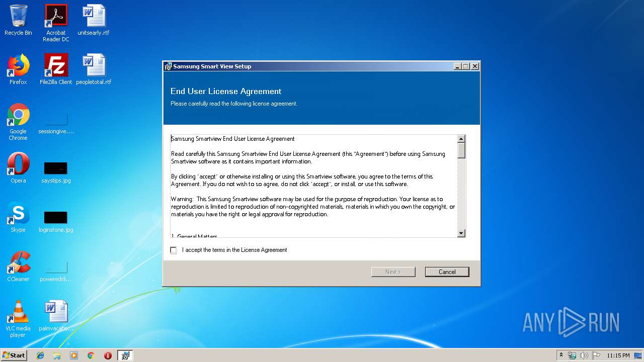The height and width of the screenshot is (362, 644).
Task: Click the 'Samsung Smartview End User License Agreement' line
Action: pyautogui.click(x=233, y=139)
